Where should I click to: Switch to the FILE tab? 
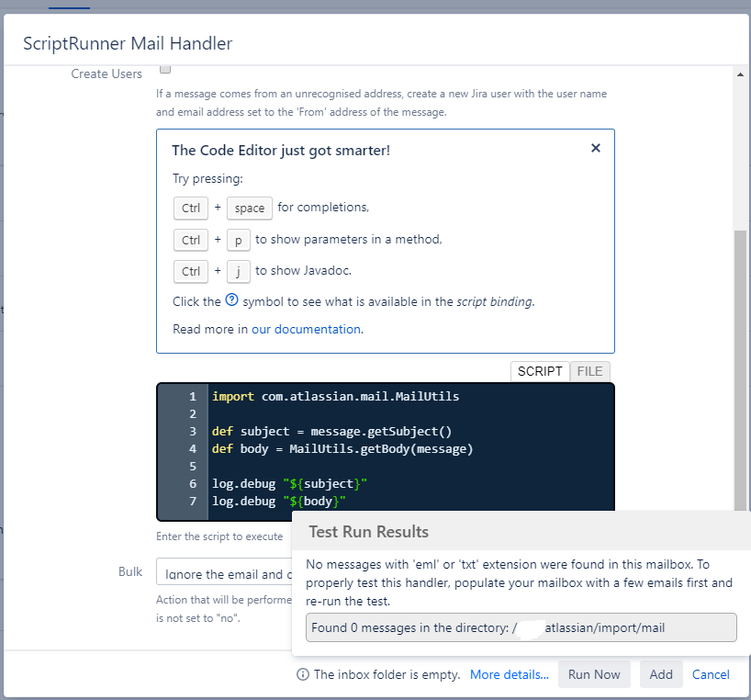point(589,371)
